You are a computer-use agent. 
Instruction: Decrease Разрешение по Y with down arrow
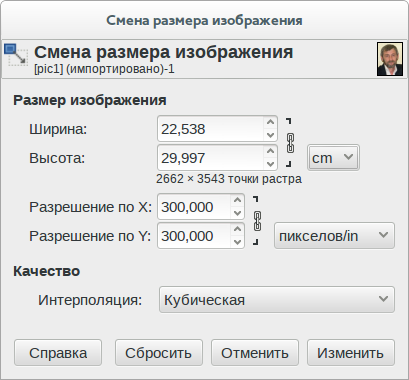coord(237,242)
